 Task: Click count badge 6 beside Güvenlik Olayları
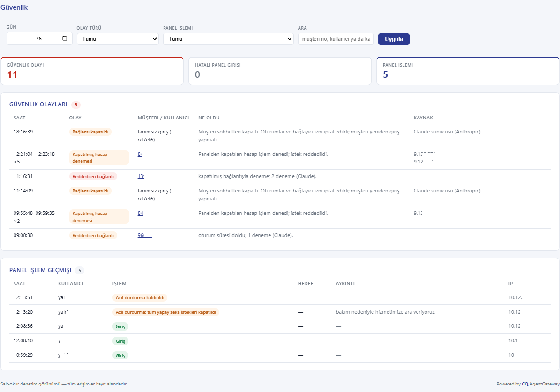(x=76, y=104)
